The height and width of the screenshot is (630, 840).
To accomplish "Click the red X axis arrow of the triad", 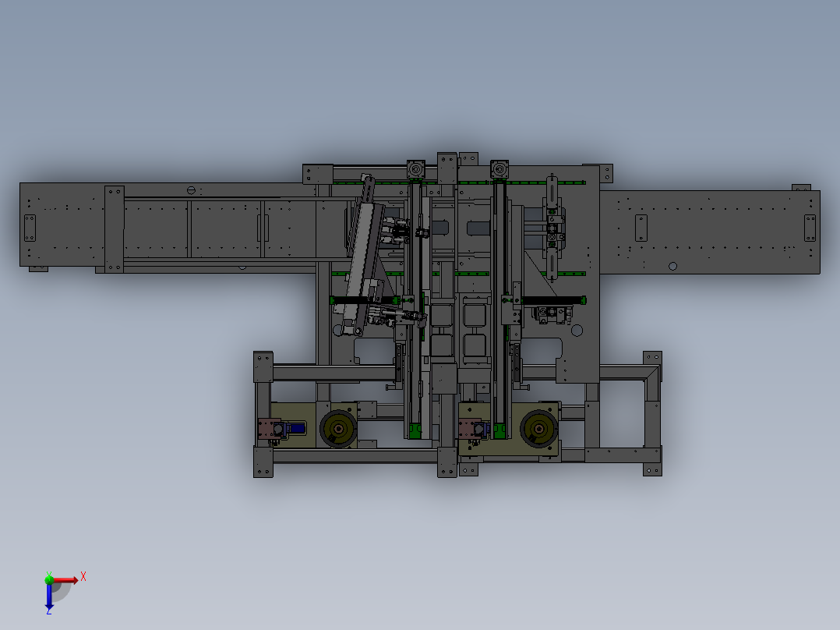I will click(x=65, y=580).
